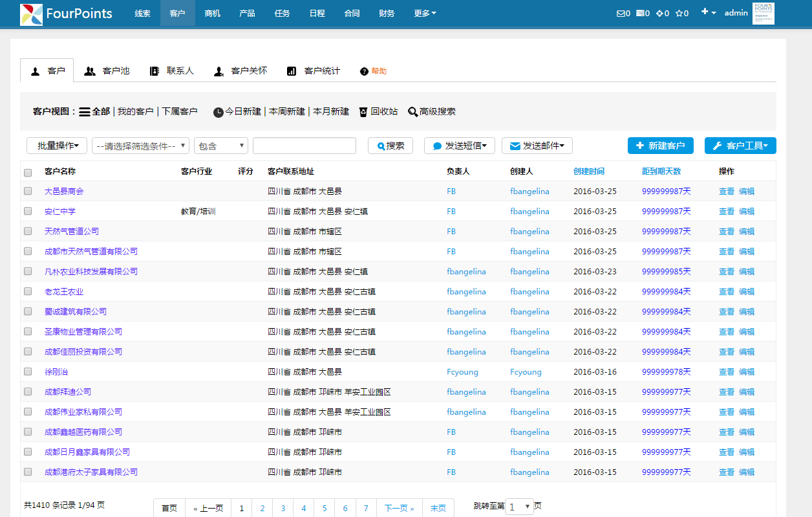
Task: Open the 商机 menu in navbar
Action: [212, 13]
